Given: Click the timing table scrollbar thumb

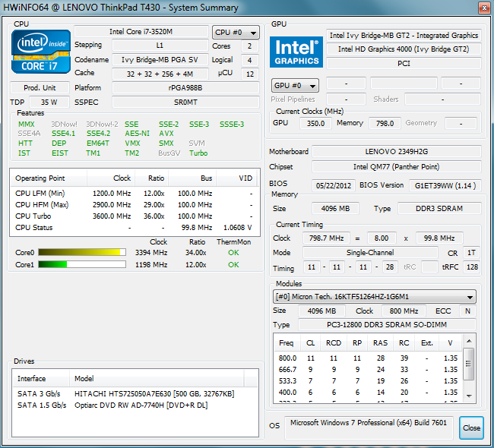Looking at the screenshot, I should click(x=469, y=364).
